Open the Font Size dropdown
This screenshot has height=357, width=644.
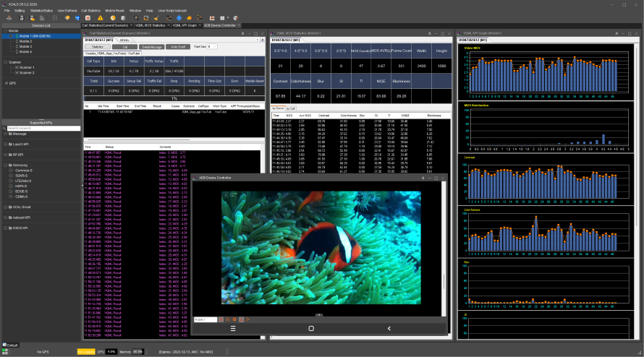[x=212, y=46]
